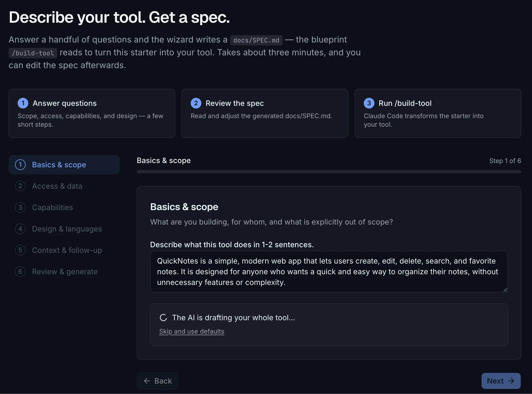
Task: Click the loading spinner icon beside AI drafting
Action: pyautogui.click(x=163, y=318)
